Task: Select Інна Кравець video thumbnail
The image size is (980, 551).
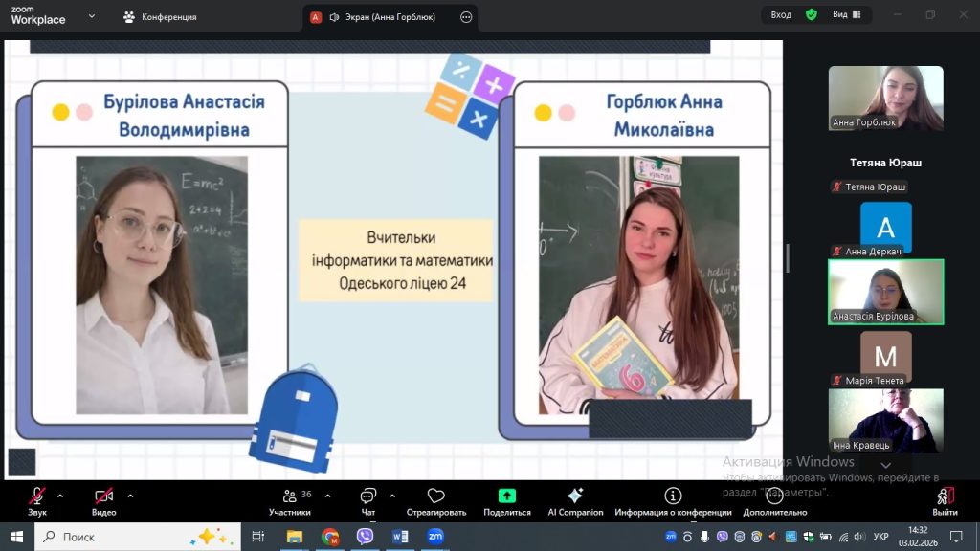Action: coord(885,420)
